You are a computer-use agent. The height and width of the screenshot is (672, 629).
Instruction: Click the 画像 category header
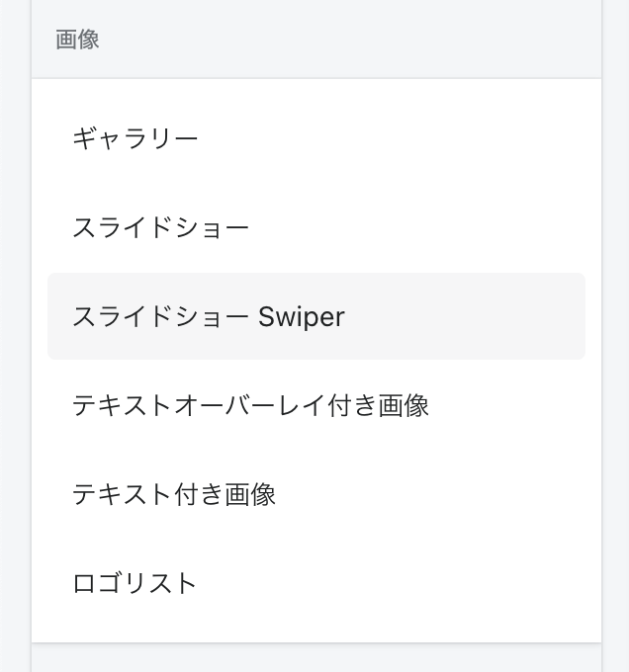[x=315, y=40]
